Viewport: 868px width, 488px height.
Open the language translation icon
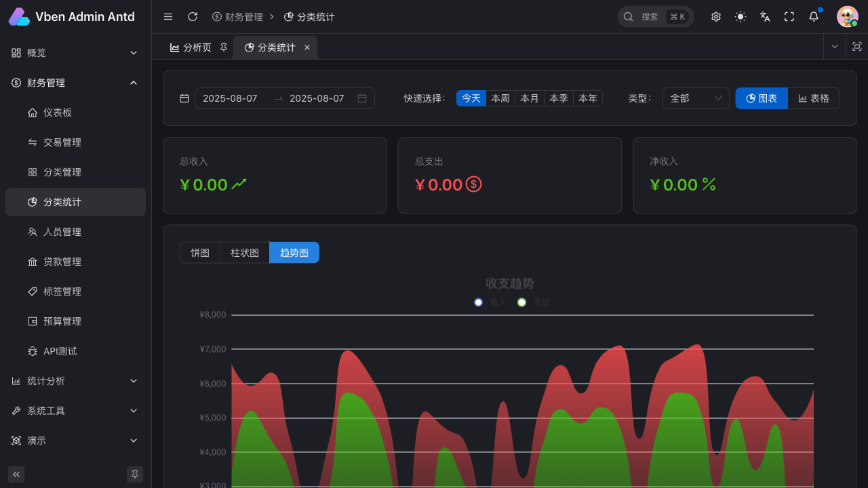point(765,17)
